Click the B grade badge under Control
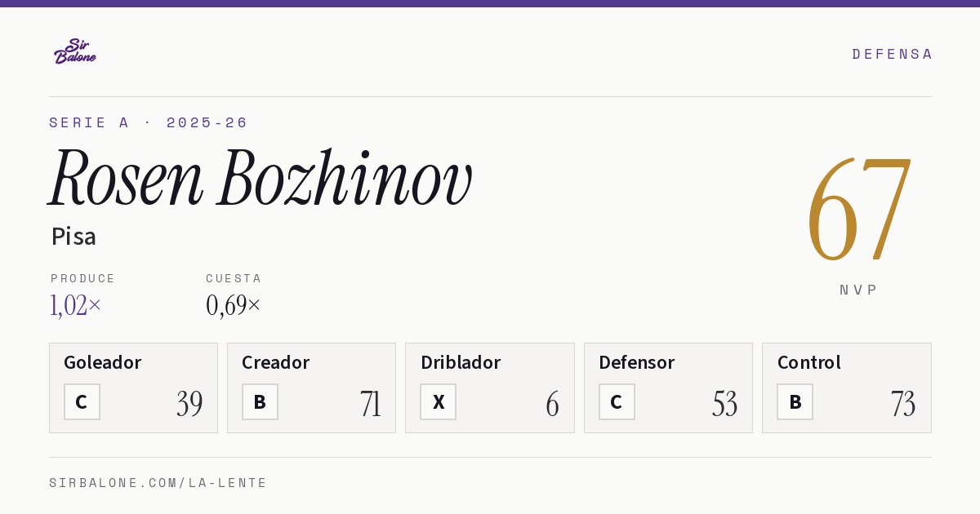This screenshot has height=514, width=980. click(x=795, y=402)
